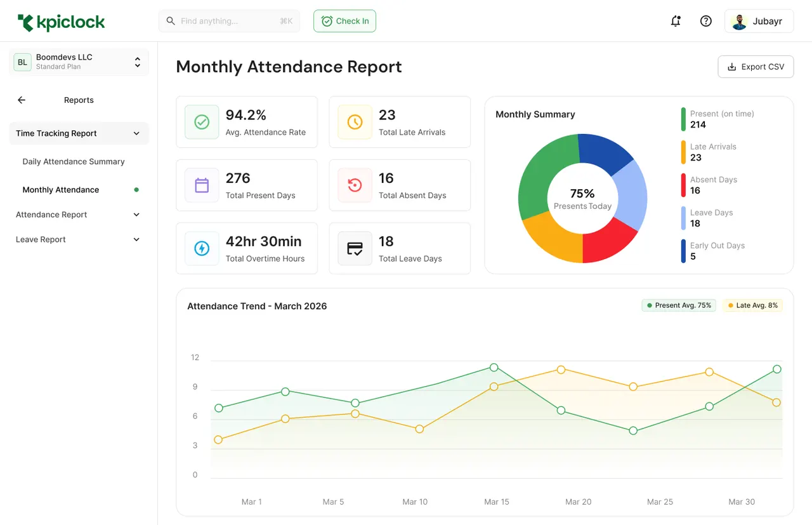Click the Monthly Summary heading

click(x=535, y=114)
